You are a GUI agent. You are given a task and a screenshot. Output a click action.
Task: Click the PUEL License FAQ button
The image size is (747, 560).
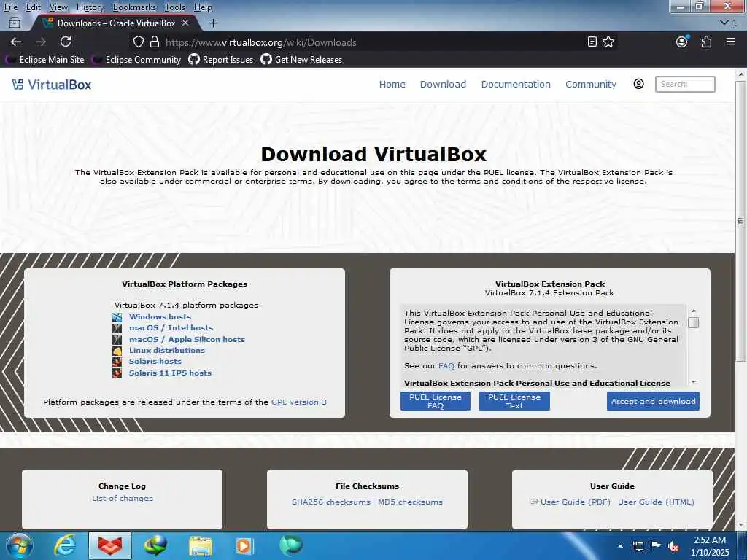click(x=436, y=402)
